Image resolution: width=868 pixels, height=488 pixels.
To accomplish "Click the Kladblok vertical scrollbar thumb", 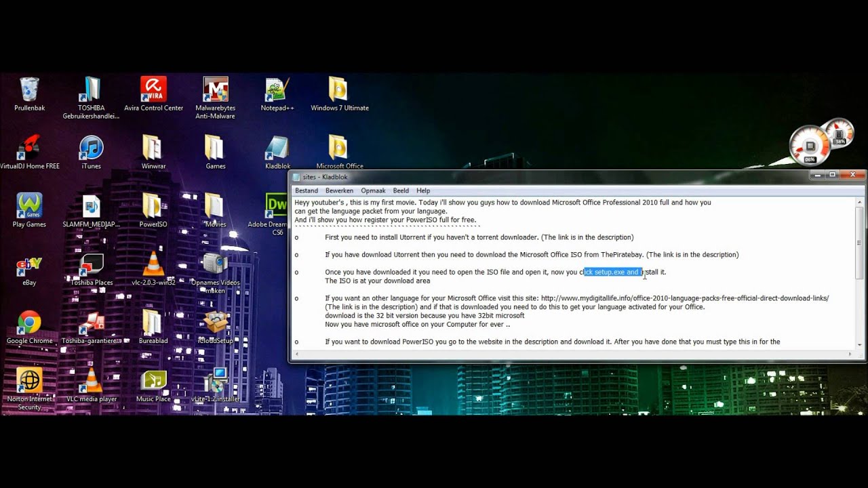I will [860, 243].
